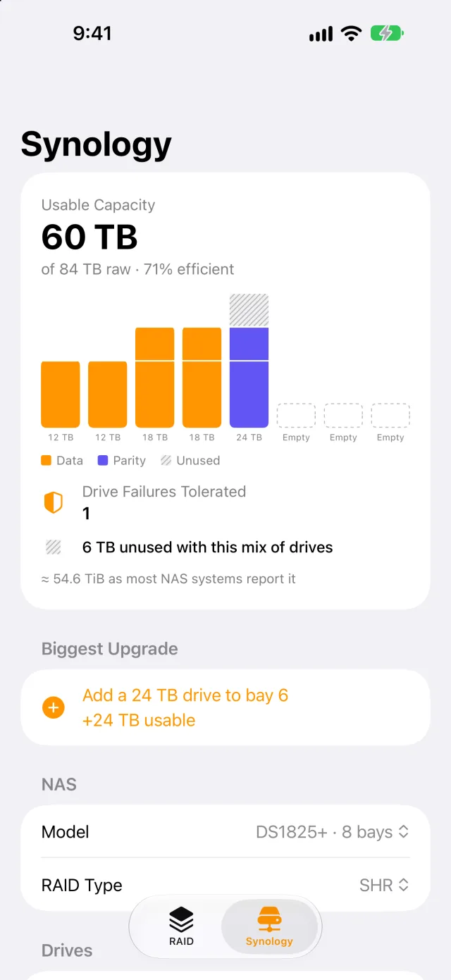451x980 pixels.
Task: Tap the hatched unused-space icon beside 6 TB
Action: (x=54, y=547)
